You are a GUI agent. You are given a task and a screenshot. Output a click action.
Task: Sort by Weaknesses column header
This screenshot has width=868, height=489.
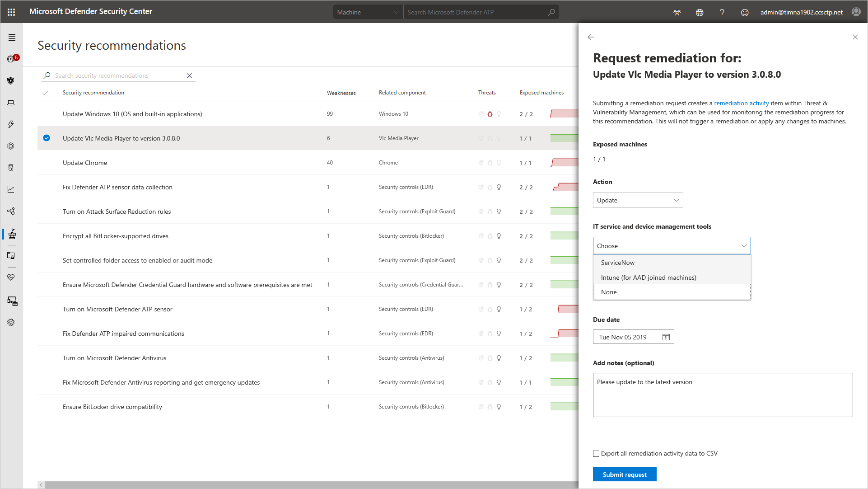click(x=341, y=93)
